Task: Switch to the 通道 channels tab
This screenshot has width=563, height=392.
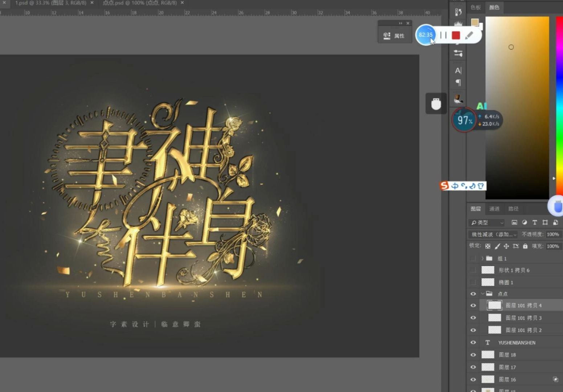Action: tap(494, 209)
